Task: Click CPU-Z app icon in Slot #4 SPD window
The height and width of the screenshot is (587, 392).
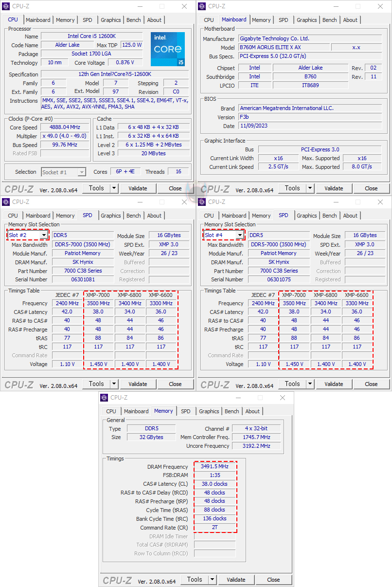Action: (202, 202)
